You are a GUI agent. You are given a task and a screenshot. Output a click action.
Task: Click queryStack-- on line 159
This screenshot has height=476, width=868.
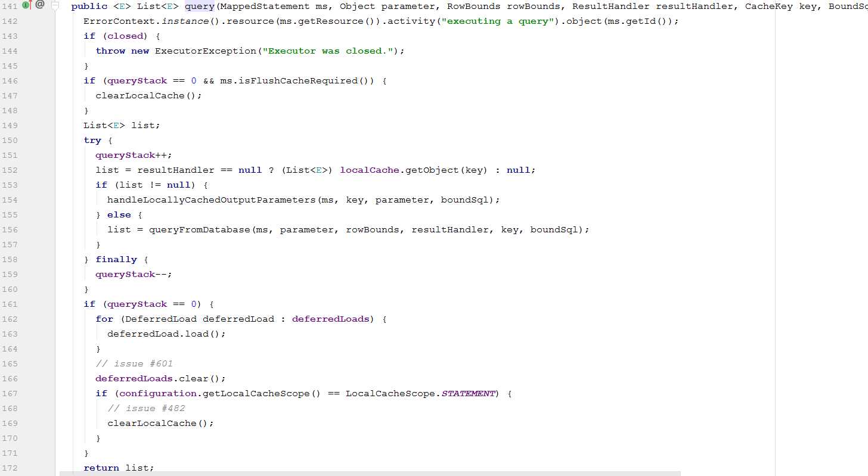tap(131, 275)
